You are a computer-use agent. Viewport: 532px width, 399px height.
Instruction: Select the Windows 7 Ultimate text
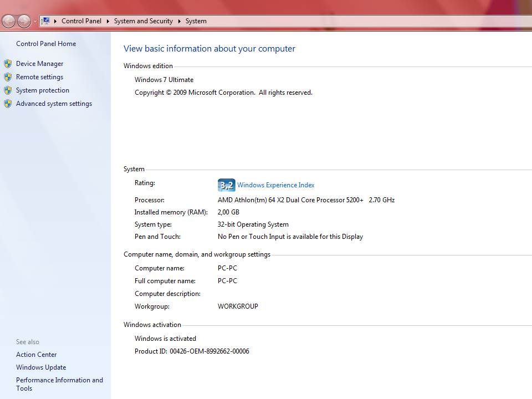click(164, 80)
